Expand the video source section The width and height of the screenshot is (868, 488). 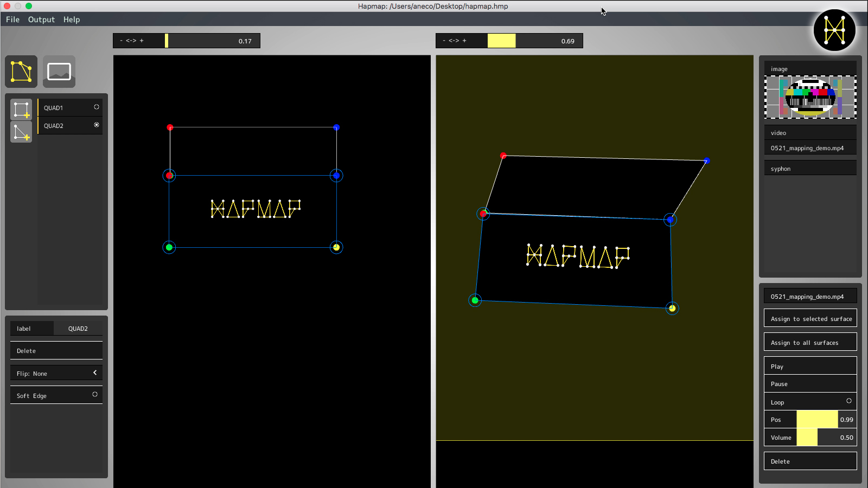tap(810, 133)
